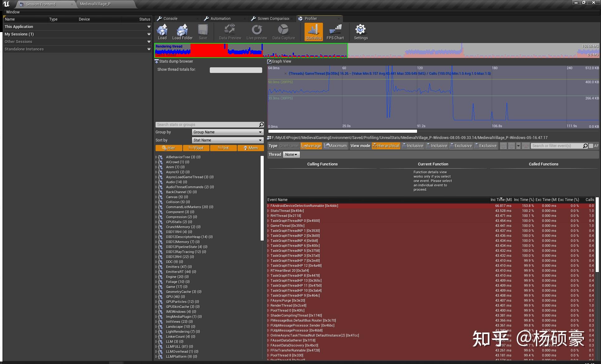The height and width of the screenshot is (364, 601).
Task: Toggle the Statistics view button
Action: [313, 31]
